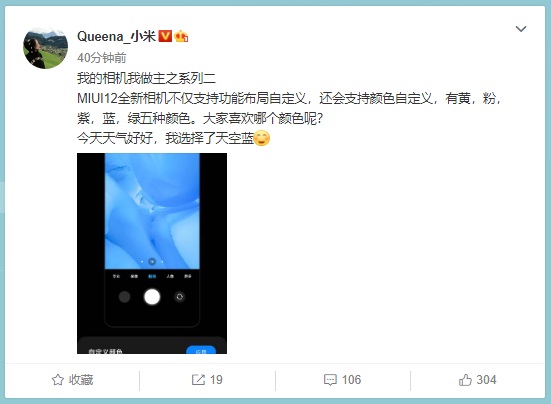
Task: Tap the gray gallery circle left of shutter
Action: (124, 297)
